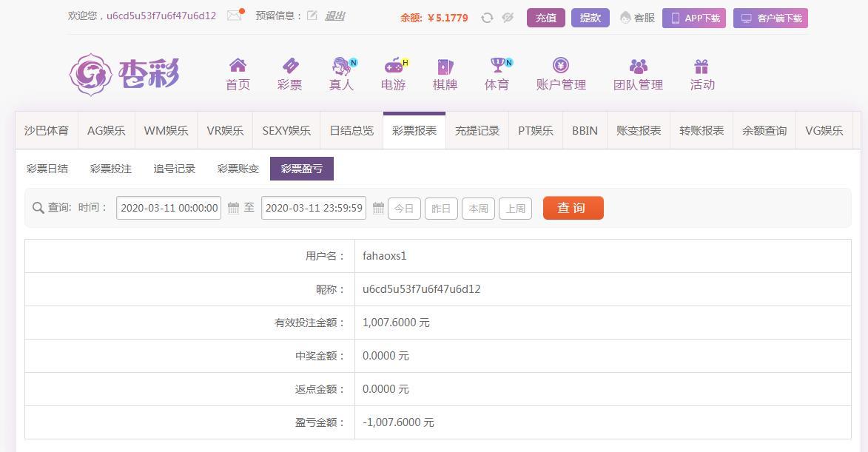Open 彩票日结 sub-tab
The width and height of the screenshot is (868, 452).
47,169
